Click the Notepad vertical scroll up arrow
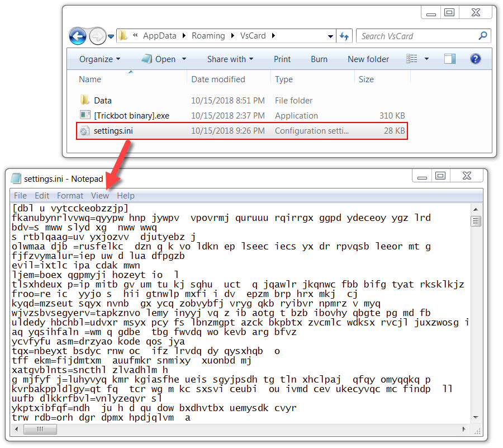This screenshot has height=448, width=503. 476,210
